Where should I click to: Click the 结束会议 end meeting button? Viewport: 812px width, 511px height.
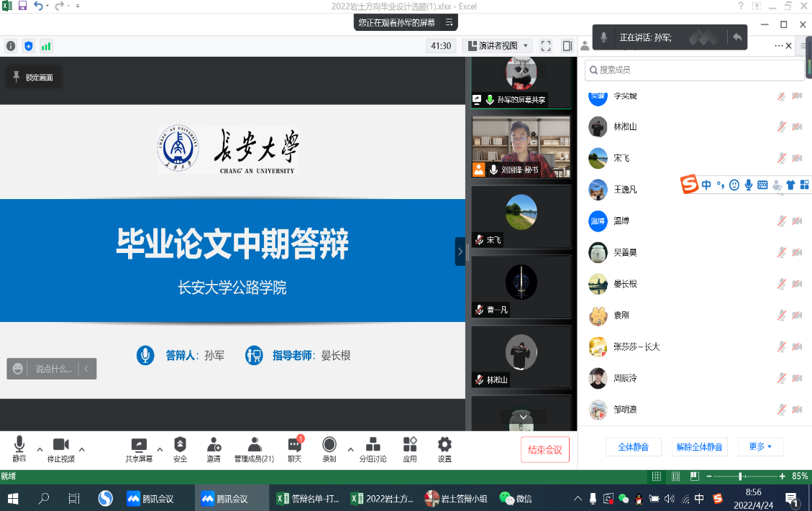tap(545, 450)
